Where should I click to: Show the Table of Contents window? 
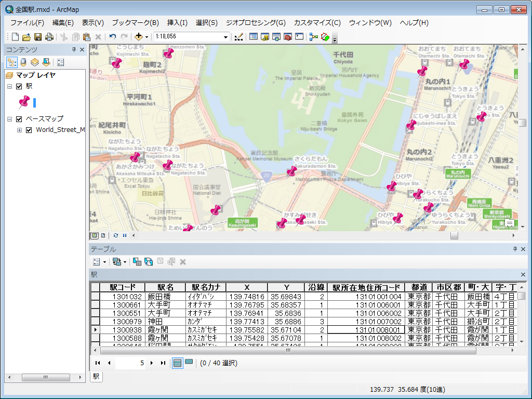click(x=254, y=37)
